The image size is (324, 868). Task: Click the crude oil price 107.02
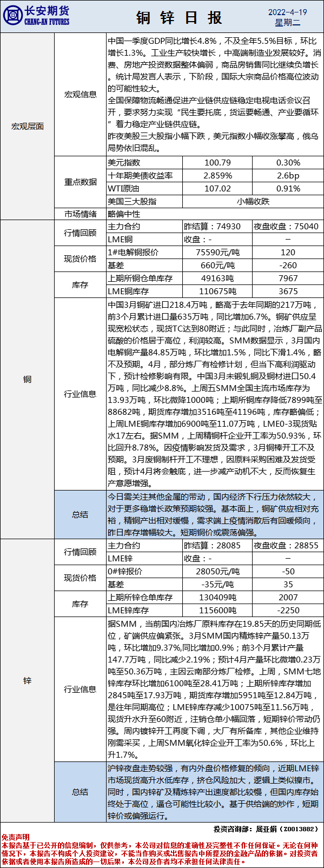[x=218, y=188]
